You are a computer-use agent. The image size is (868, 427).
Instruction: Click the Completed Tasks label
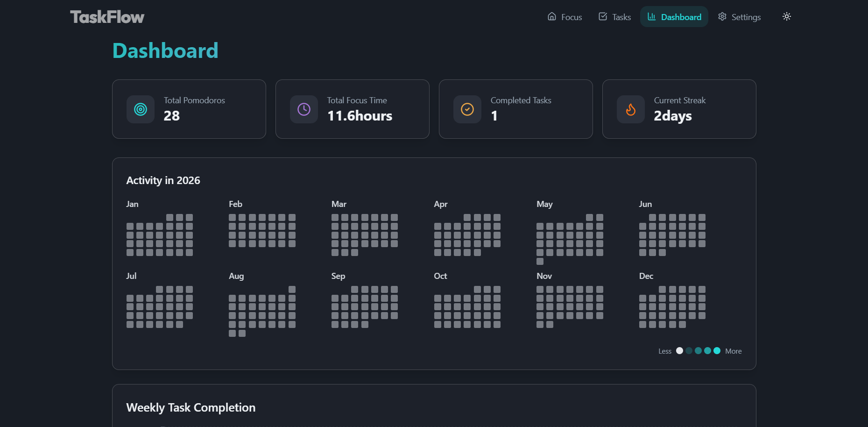tap(521, 100)
